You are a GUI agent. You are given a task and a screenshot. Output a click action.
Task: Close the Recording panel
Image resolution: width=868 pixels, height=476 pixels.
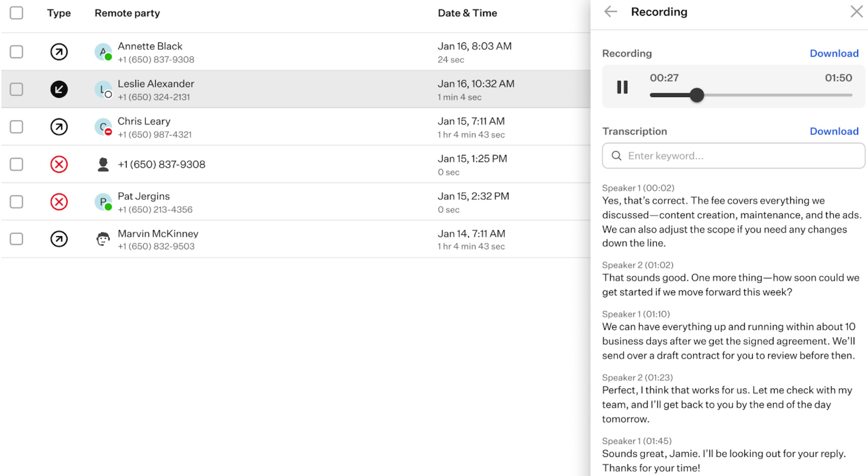point(857,12)
